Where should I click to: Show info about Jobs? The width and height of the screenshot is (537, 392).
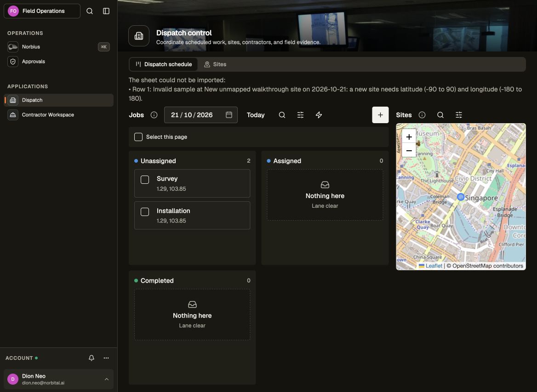[x=154, y=115]
